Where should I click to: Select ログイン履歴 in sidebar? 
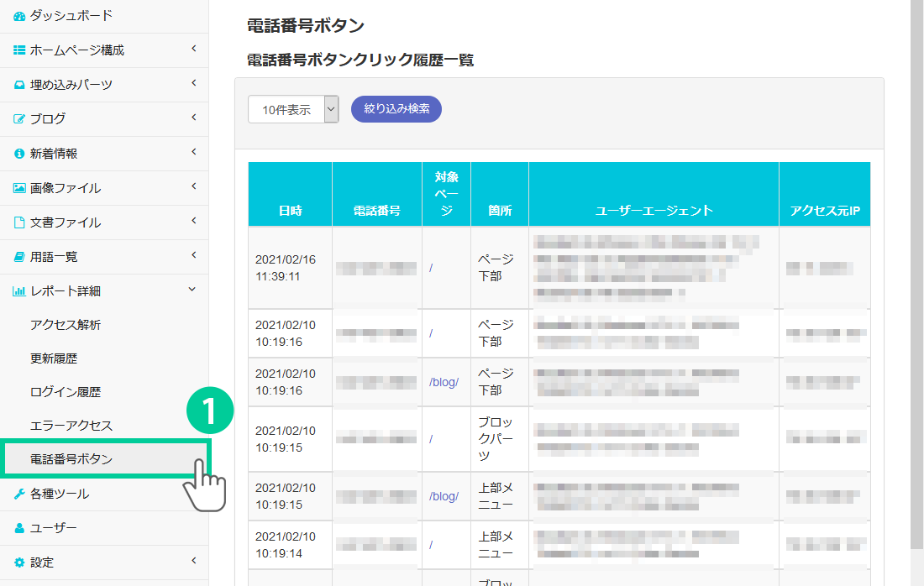pyautogui.click(x=66, y=392)
